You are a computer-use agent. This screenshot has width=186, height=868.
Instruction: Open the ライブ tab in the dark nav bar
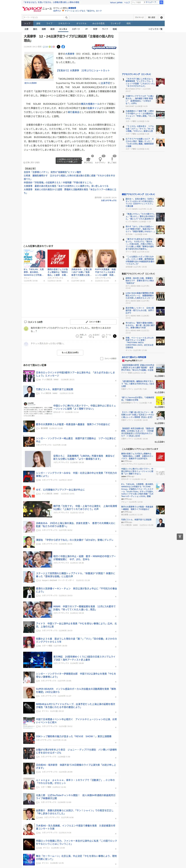pyautogui.click(x=49, y=24)
